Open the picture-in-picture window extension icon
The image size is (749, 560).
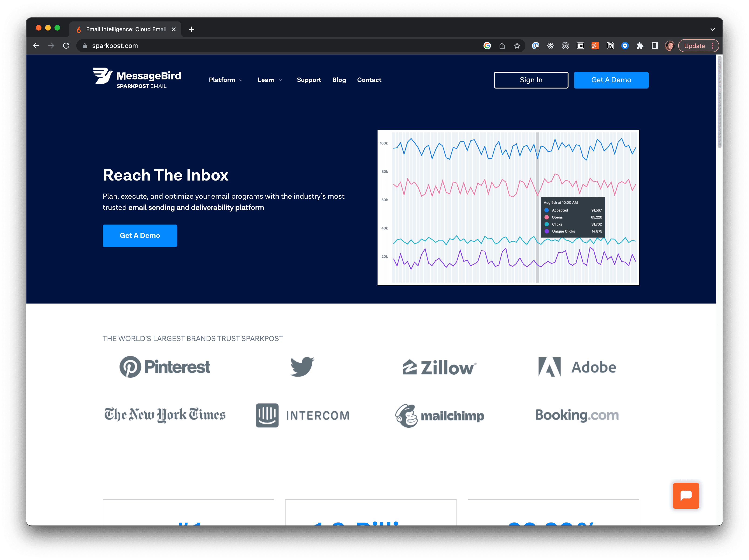click(x=580, y=46)
